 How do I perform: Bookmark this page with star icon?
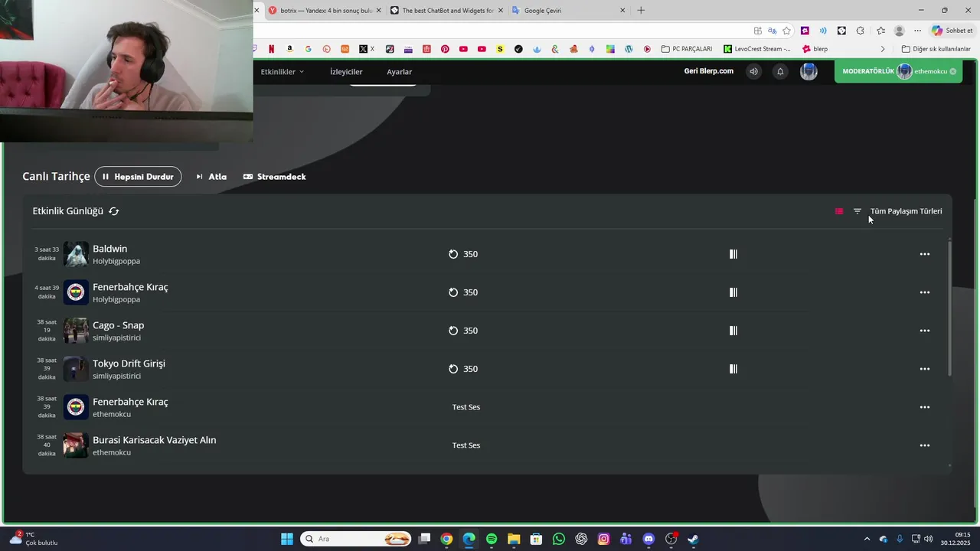tap(786, 31)
